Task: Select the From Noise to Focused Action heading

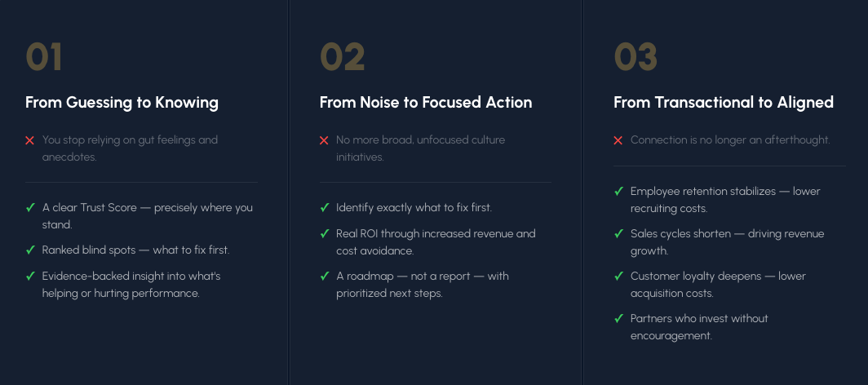Action: [426, 102]
